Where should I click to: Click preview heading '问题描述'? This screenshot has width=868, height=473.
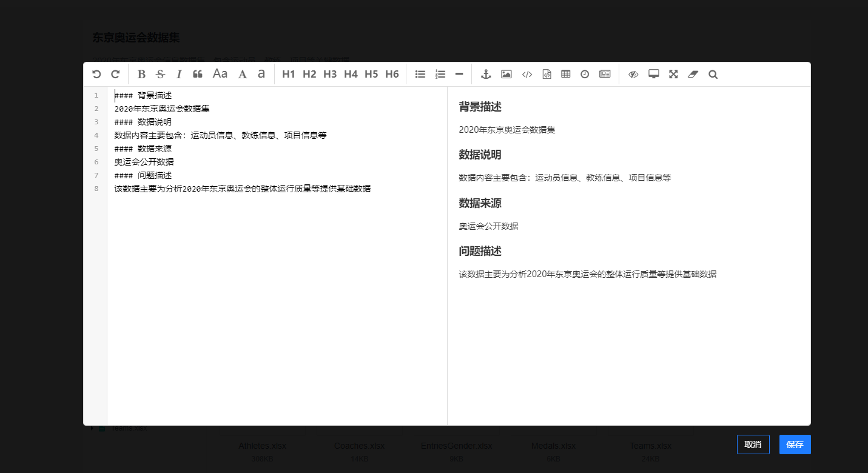pyautogui.click(x=480, y=251)
